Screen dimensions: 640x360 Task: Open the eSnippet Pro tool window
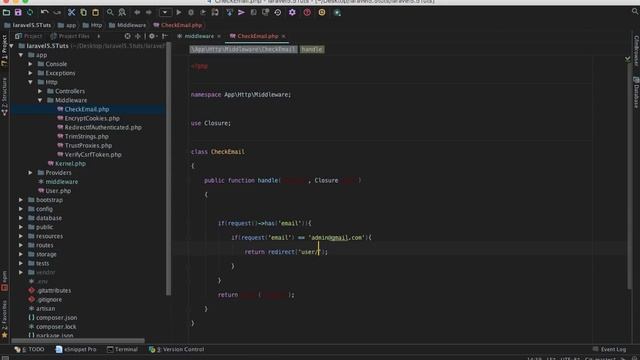click(76, 349)
